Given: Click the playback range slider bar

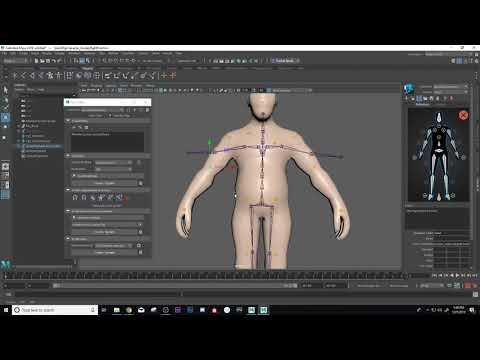Looking at the screenshot, I should (x=175, y=286).
